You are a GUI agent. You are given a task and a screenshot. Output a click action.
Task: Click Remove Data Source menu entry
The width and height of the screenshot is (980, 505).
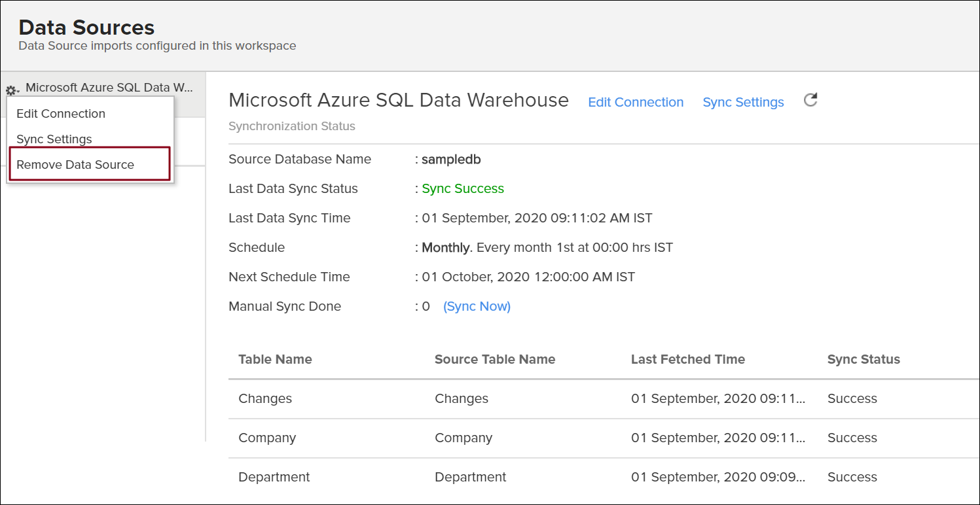[x=75, y=165]
